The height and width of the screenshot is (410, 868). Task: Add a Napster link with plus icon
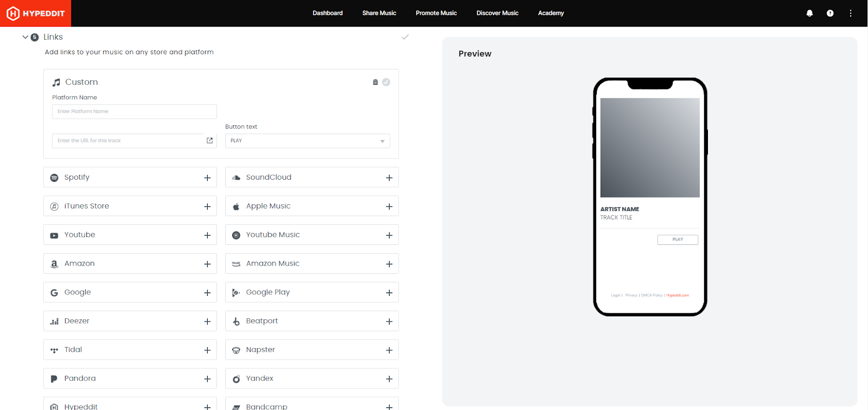click(389, 350)
